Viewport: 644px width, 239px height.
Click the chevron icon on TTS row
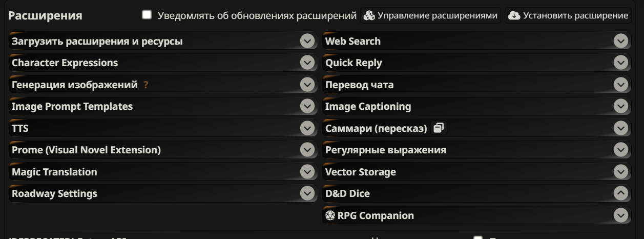click(x=307, y=128)
